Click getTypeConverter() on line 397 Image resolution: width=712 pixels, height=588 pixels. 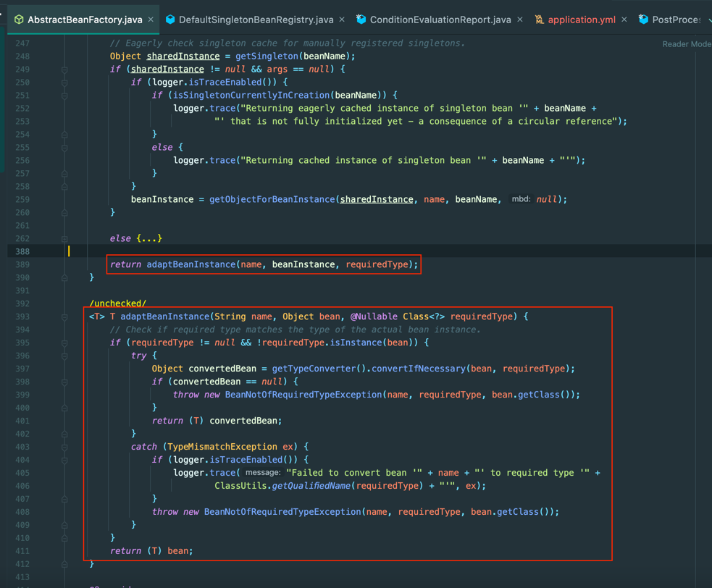[319, 369]
